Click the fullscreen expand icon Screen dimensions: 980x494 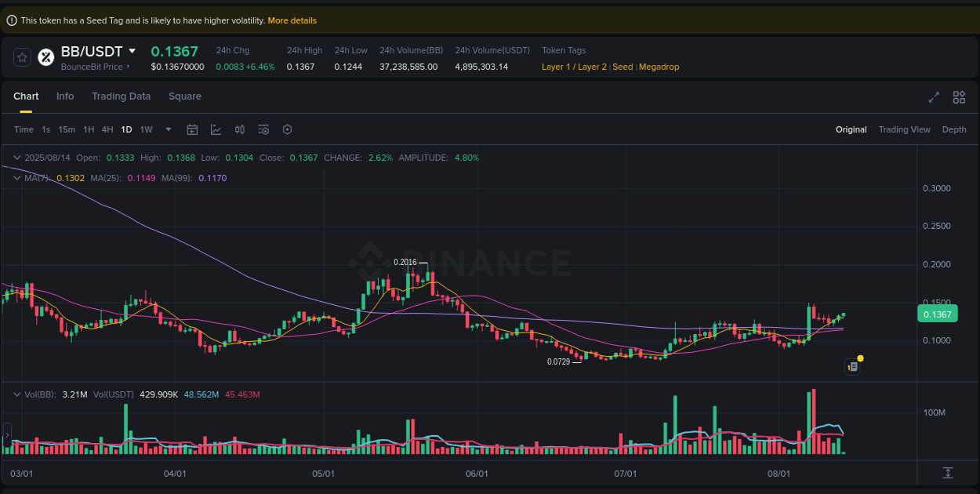[x=933, y=97]
